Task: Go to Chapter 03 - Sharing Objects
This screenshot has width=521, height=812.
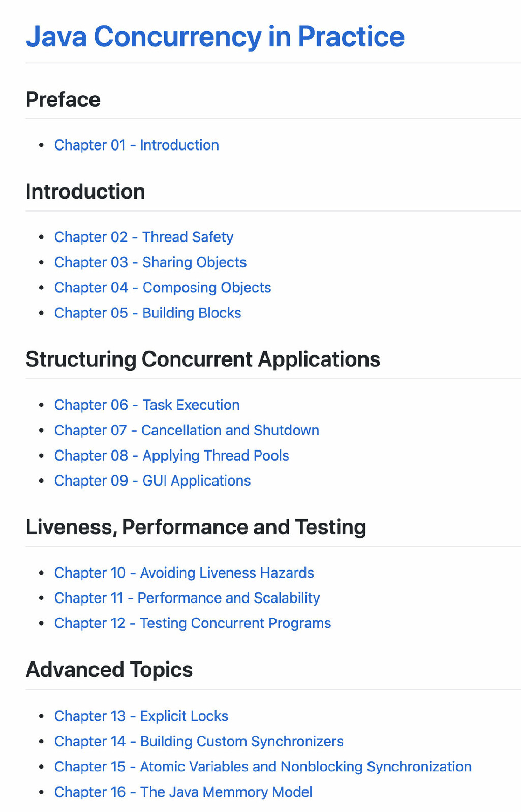Action: pyautogui.click(x=150, y=263)
